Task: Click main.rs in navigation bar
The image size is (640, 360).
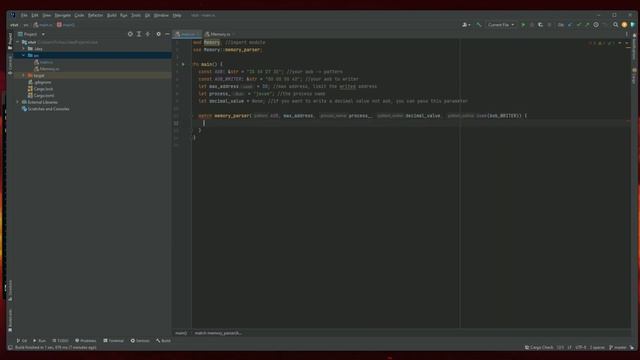Action: pyautogui.click(x=43, y=25)
